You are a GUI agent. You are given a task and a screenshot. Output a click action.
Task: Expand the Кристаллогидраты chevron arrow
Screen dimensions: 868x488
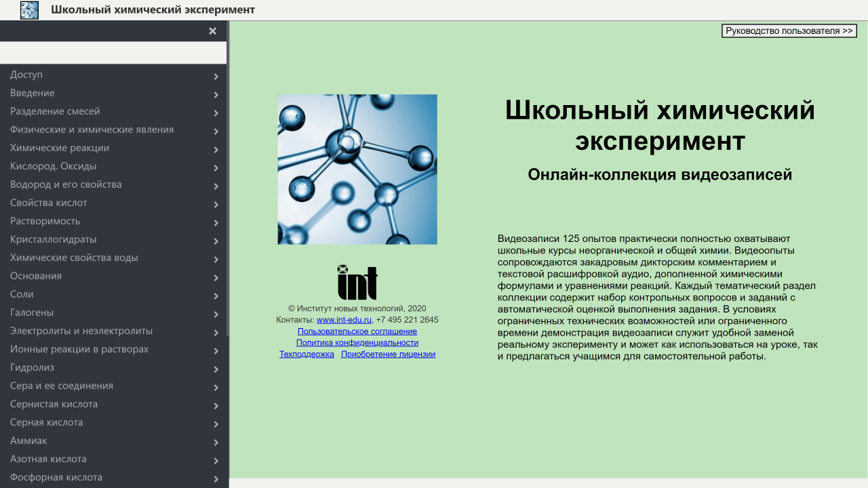pyautogui.click(x=216, y=241)
